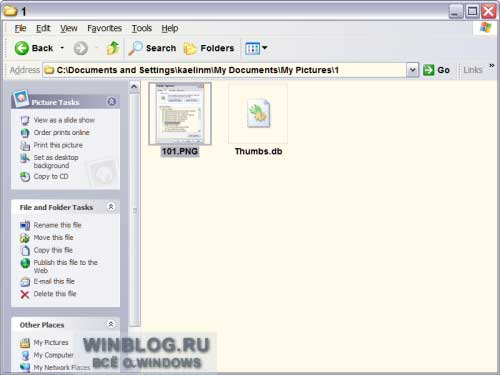This screenshot has height=375, width=500.
Task: Open My Network Places link
Action: (62, 368)
